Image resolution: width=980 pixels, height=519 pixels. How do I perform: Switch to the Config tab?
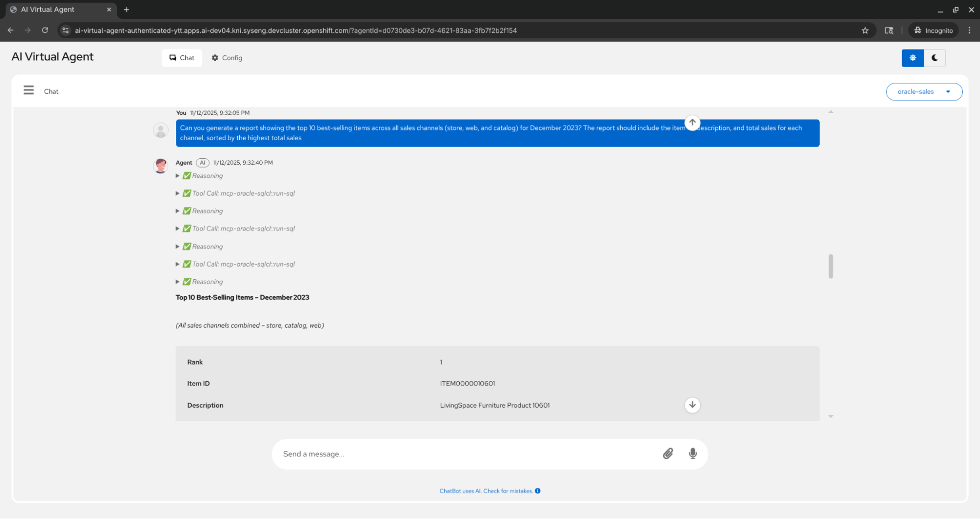[x=227, y=58]
